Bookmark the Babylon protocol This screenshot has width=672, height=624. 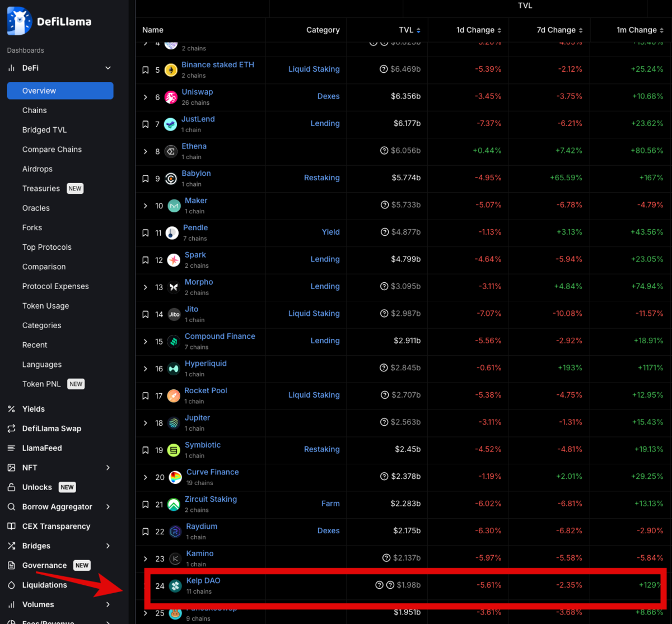[146, 179]
